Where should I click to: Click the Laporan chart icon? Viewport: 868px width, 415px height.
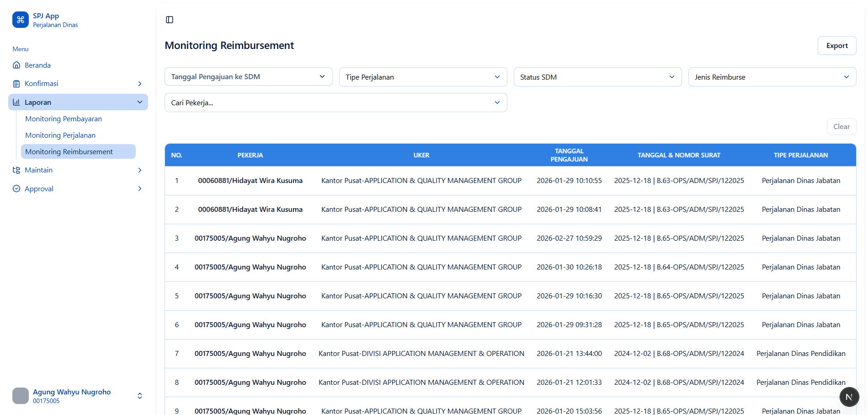pos(16,102)
